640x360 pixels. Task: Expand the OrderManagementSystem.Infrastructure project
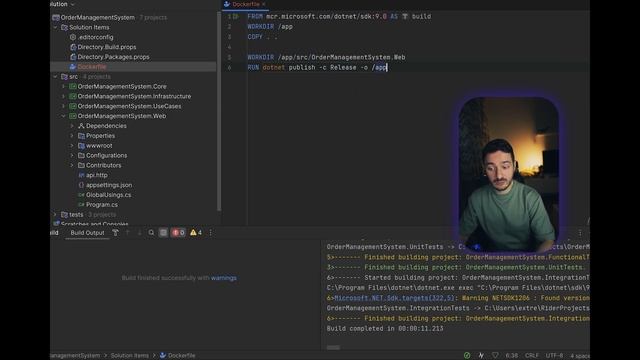[64, 96]
